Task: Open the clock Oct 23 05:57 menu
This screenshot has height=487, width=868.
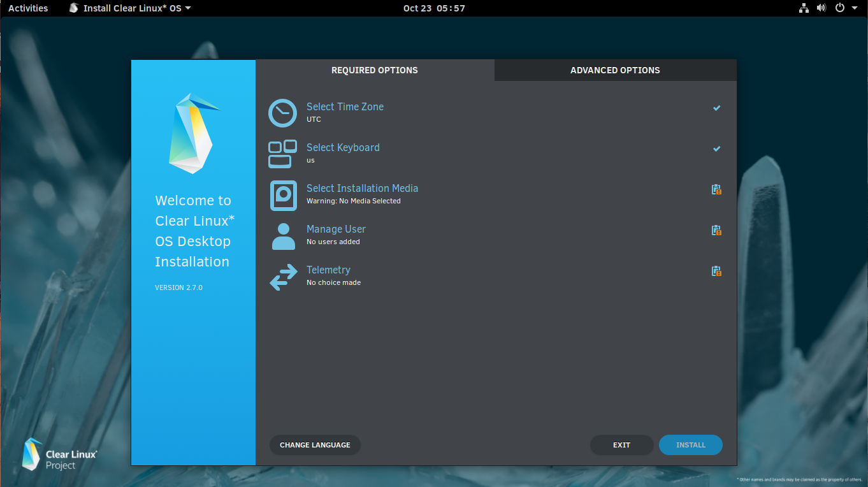Action: tap(434, 8)
